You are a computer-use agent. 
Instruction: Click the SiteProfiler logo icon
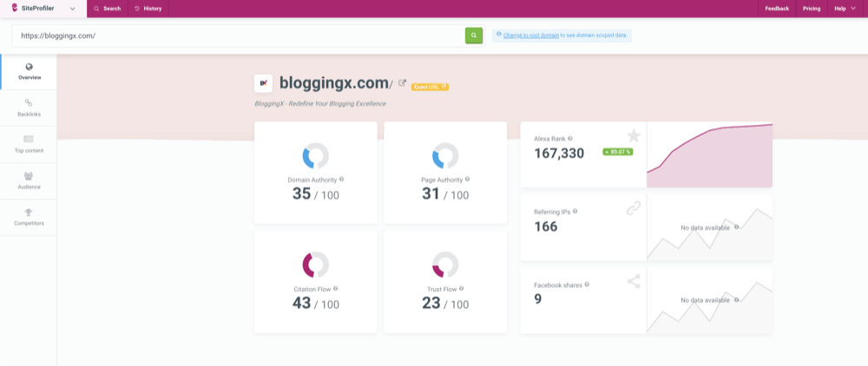pyautogui.click(x=15, y=9)
